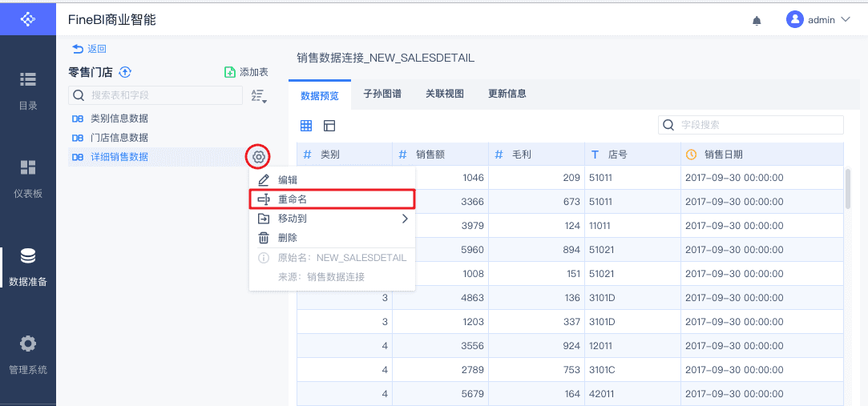Open 管理系统 in the left sidebar
This screenshot has width=868, height=406.
[28, 354]
